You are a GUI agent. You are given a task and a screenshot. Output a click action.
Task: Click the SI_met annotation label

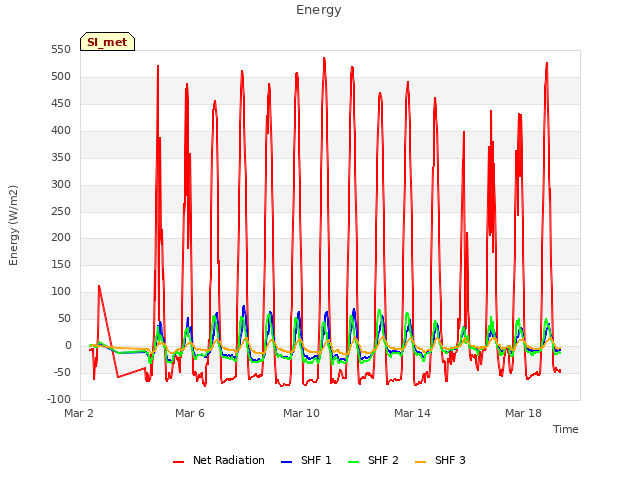pyautogui.click(x=107, y=42)
